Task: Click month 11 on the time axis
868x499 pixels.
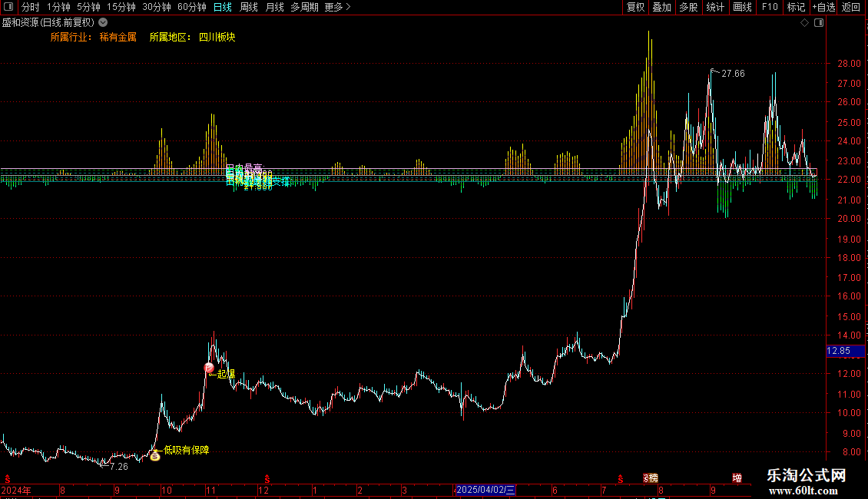Action: click(210, 490)
